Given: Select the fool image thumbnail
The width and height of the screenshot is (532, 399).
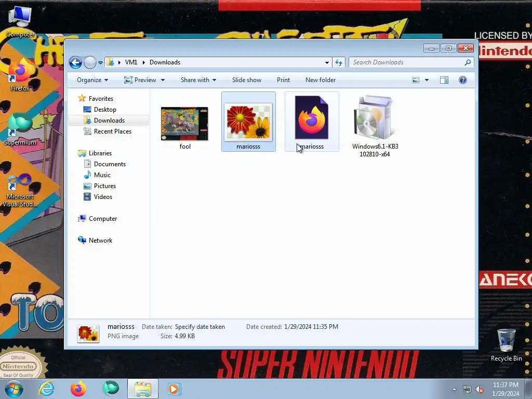Looking at the screenshot, I should tap(184, 124).
